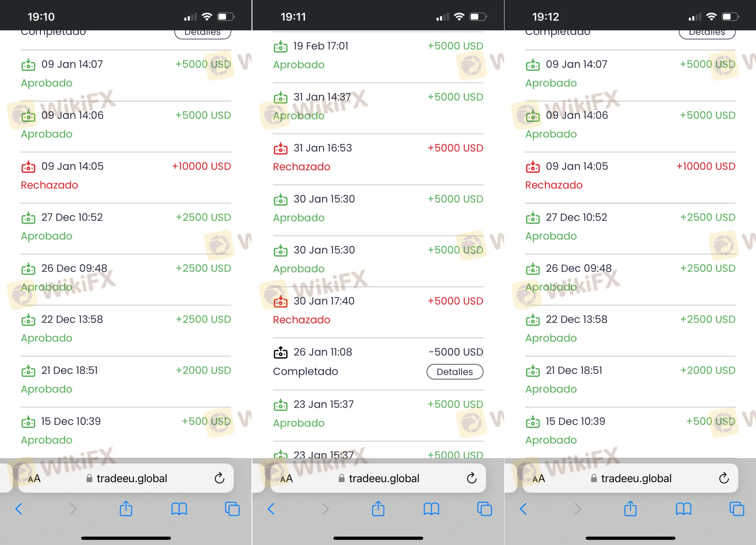Viewport: 756px width, 545px height.
Task: Open AA reader menu in the middle address bar
Action: [x=286, y=479]
